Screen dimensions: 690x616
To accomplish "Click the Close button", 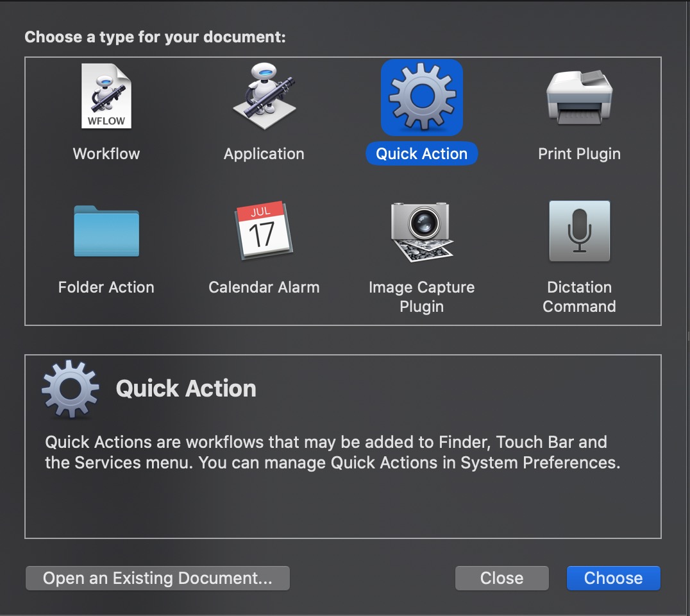I will [x=501, y=578].
